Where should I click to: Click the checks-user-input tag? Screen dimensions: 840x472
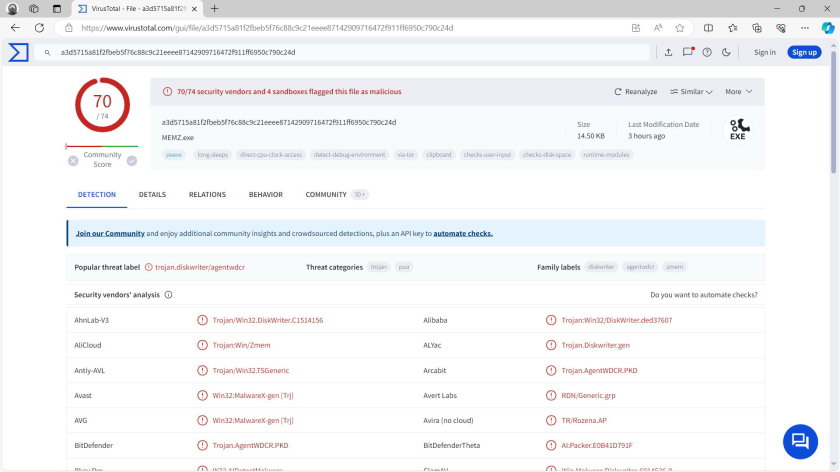tap(488, 155)
